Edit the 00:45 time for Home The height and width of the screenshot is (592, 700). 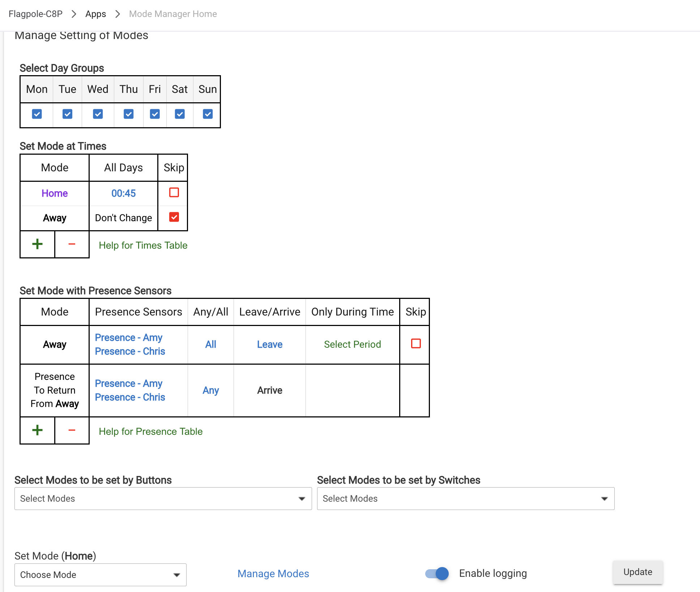(x=123, y=193)
